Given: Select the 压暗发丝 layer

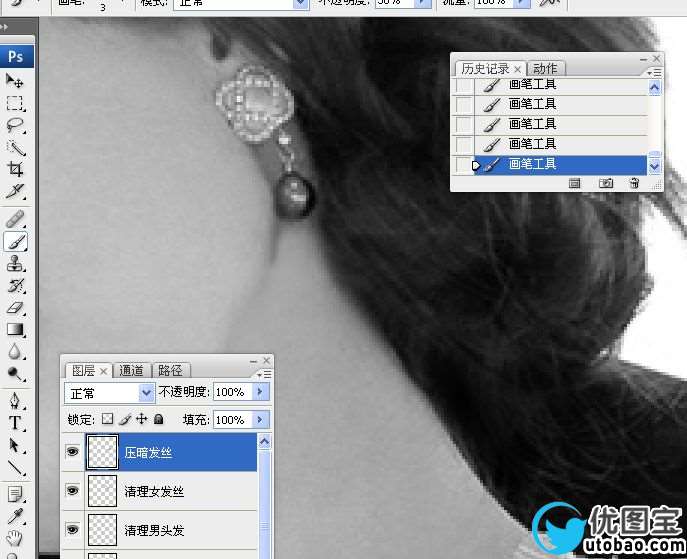Looking at the screenshot, I should click(x=171, y=452).
